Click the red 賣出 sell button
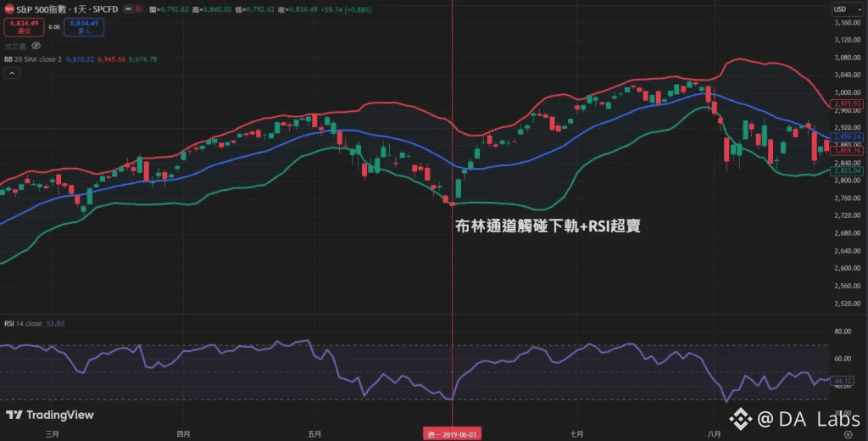This screenshot has height=441, width=868. (x=24, y=27)
